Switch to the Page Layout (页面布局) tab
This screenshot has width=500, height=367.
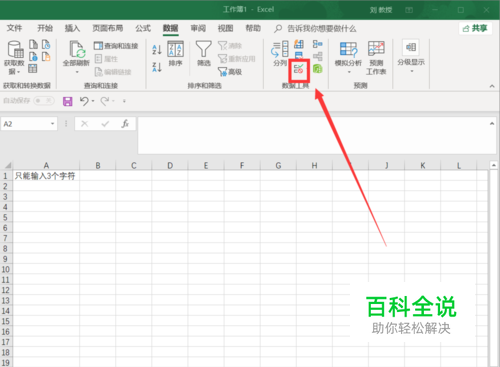click(x=108, y=28)
